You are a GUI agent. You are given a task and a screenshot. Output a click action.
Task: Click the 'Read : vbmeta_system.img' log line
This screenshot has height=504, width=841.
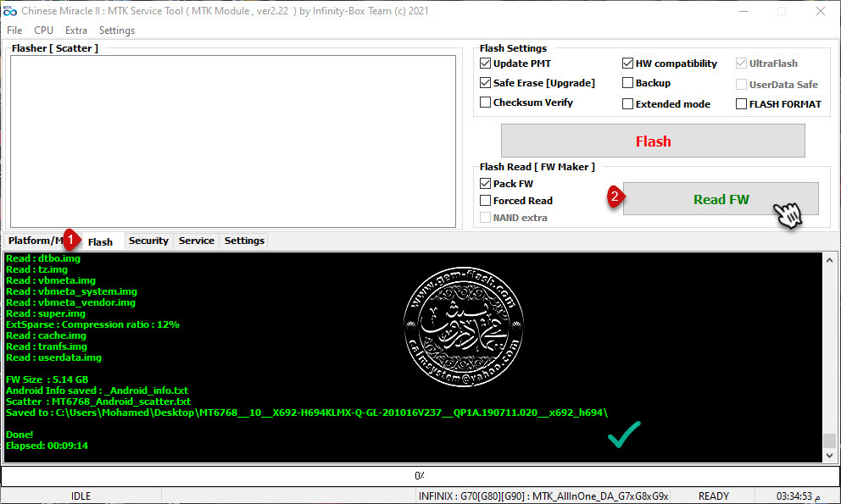pyautogui.click(x=71, y=291)
